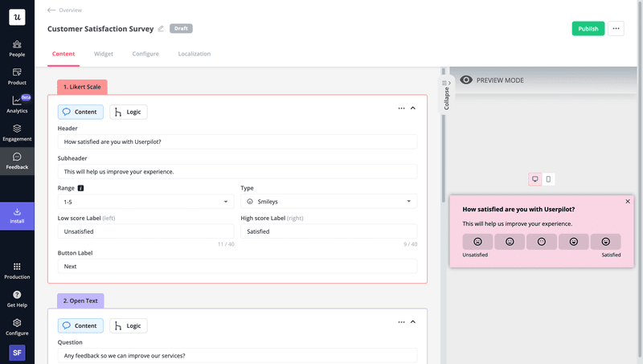
Task: Click the Header text input field
Action: 237,141
